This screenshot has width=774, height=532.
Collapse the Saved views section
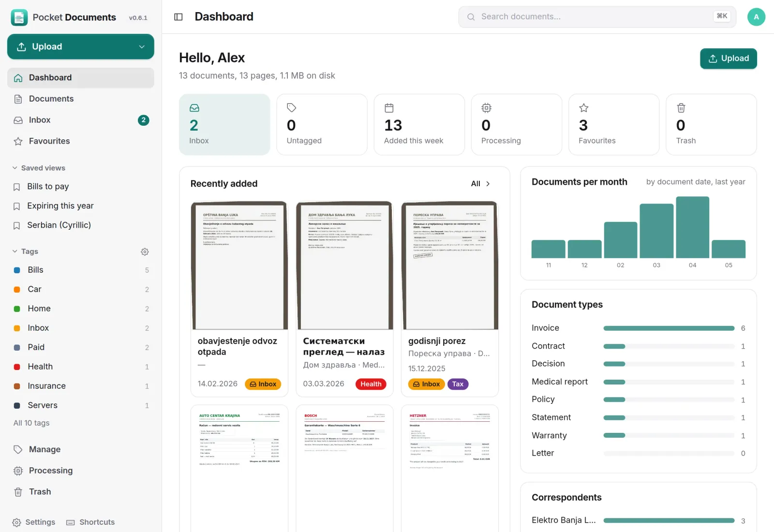click(x=39, y=168)
